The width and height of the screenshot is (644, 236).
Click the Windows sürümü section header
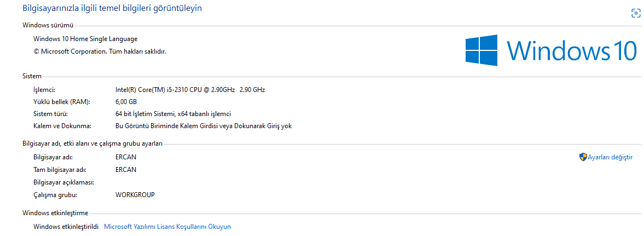tap(48, 25)
